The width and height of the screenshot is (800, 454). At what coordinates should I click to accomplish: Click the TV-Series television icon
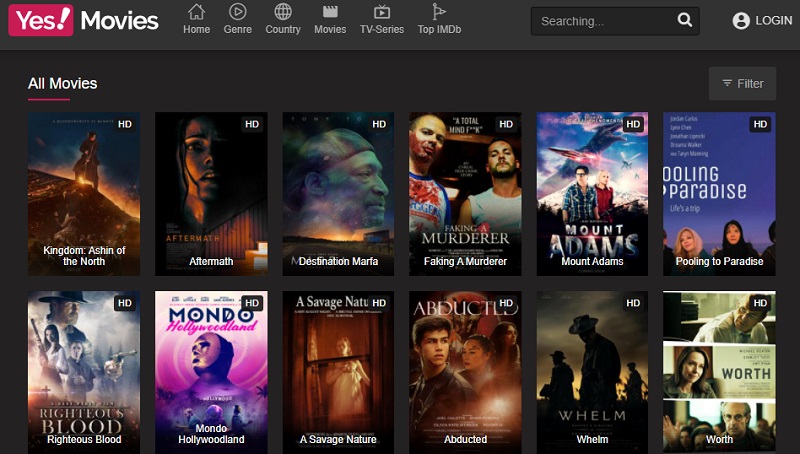pyautogui.click(x=382, y=11)
